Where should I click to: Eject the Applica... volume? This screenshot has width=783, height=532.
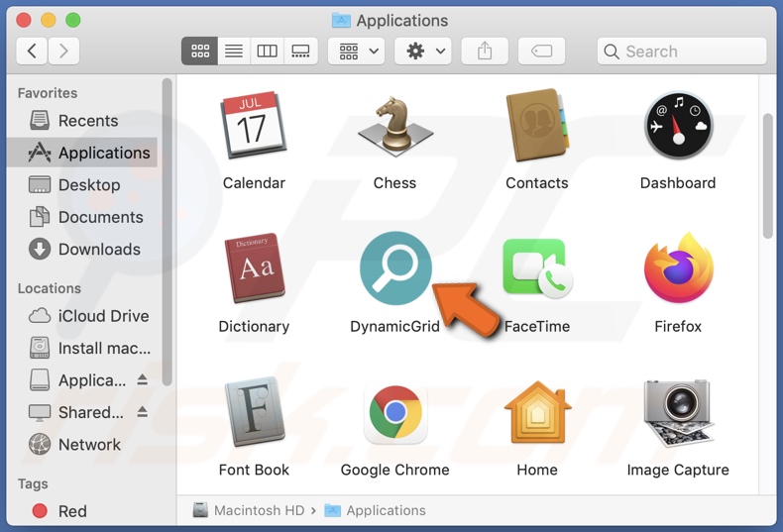143,379
